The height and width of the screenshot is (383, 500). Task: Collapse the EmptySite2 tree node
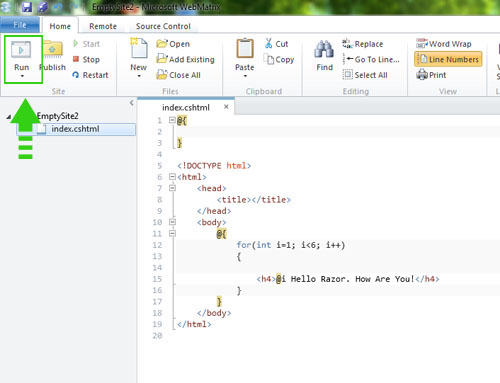[x=9, y=117]
